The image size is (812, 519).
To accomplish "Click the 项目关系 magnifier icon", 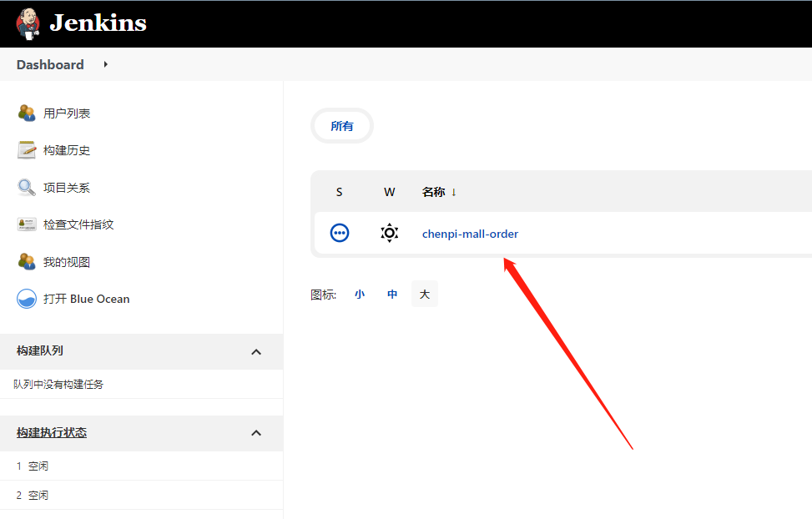I will (27, 188).
